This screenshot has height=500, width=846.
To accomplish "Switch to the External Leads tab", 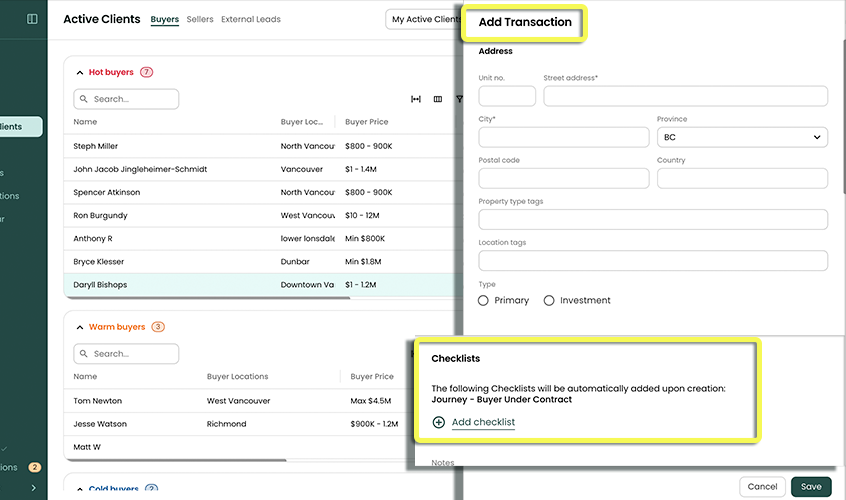I will [251, 19].
